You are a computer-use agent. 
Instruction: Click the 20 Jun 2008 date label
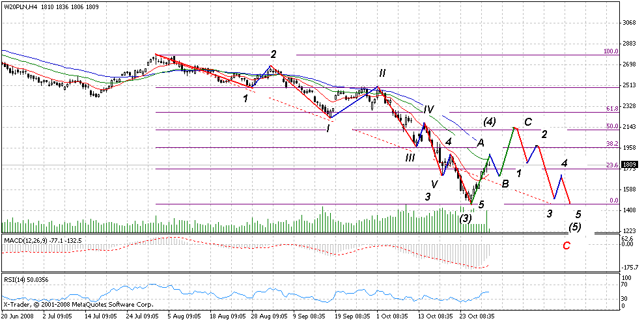pyautogui.click(x=16, y=316)
